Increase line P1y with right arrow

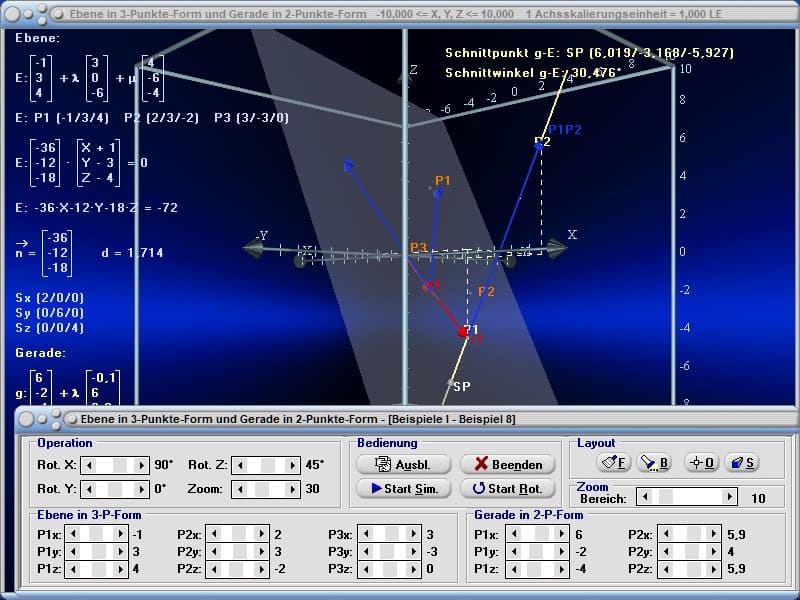pos(561,552)
